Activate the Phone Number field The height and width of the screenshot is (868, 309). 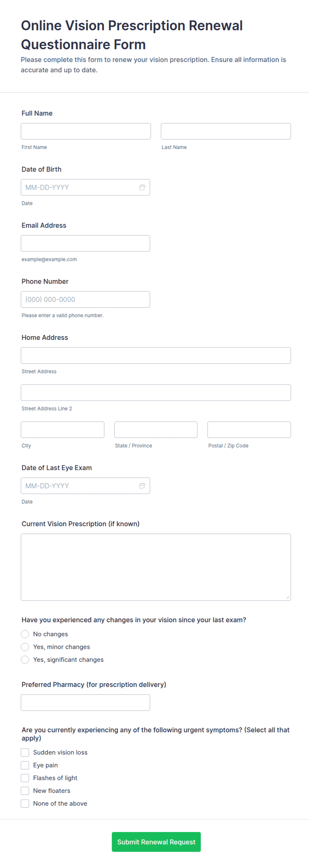pos(85,300)
